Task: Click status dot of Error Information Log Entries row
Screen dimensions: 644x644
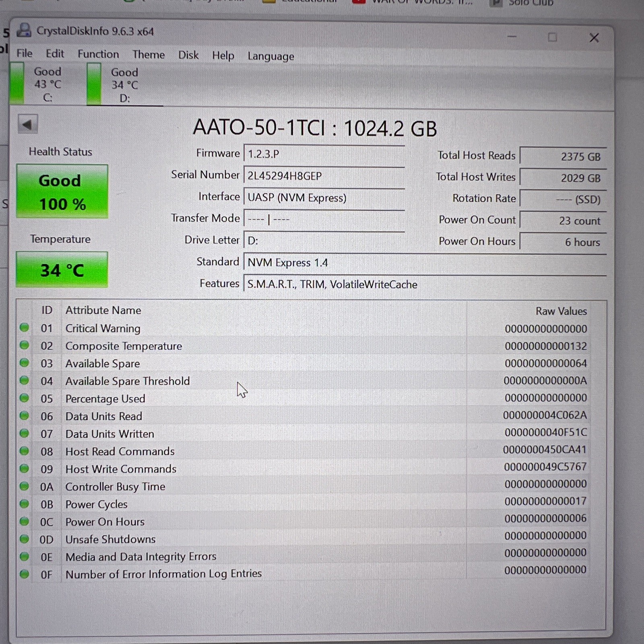Action: tap(24, 574)
